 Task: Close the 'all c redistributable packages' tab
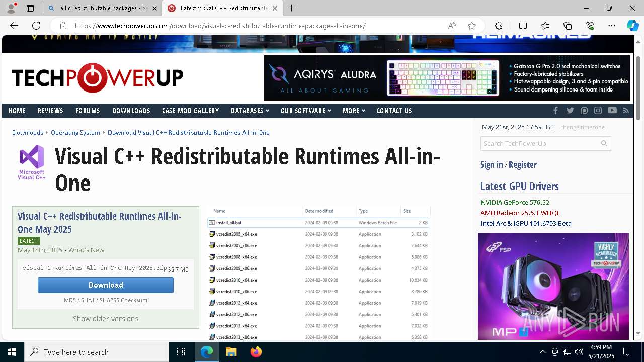[x=155, y=8]
